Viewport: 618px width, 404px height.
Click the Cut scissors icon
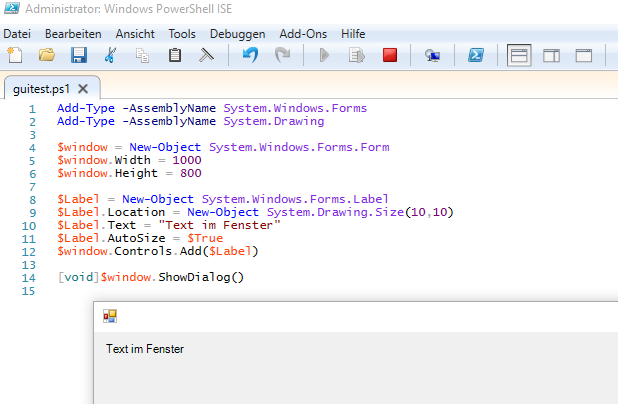pos(111,56)
